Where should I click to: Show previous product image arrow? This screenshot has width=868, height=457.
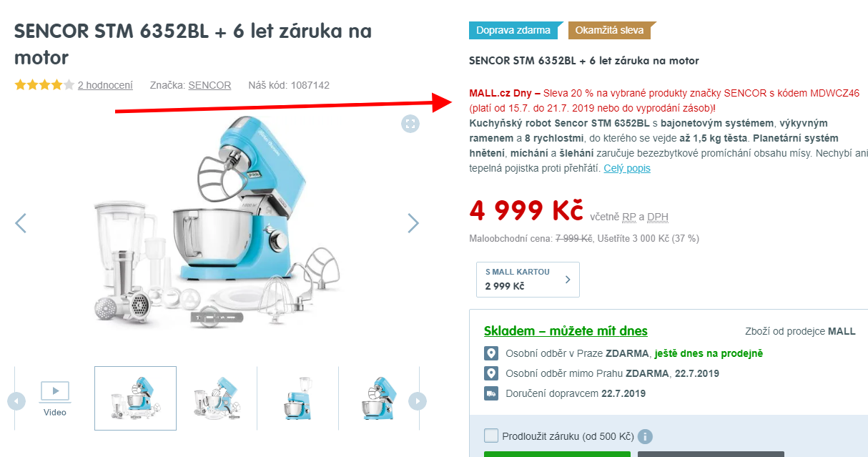coord(21,223)
